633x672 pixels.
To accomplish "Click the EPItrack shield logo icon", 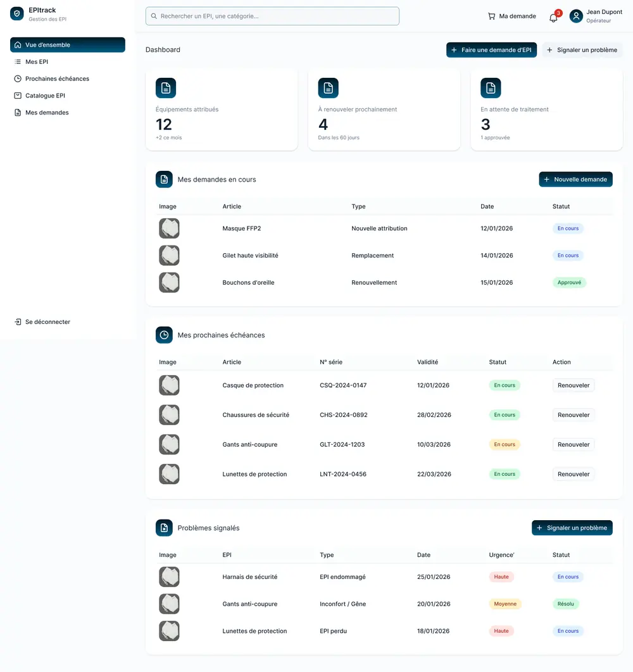I will (x=17, y=14).
